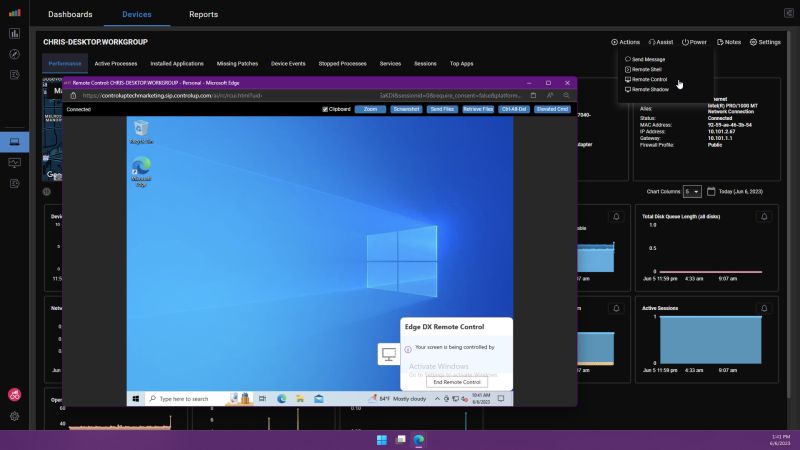Click the site lock icon in address bar
800x450 pixels.
pos(73,96)
